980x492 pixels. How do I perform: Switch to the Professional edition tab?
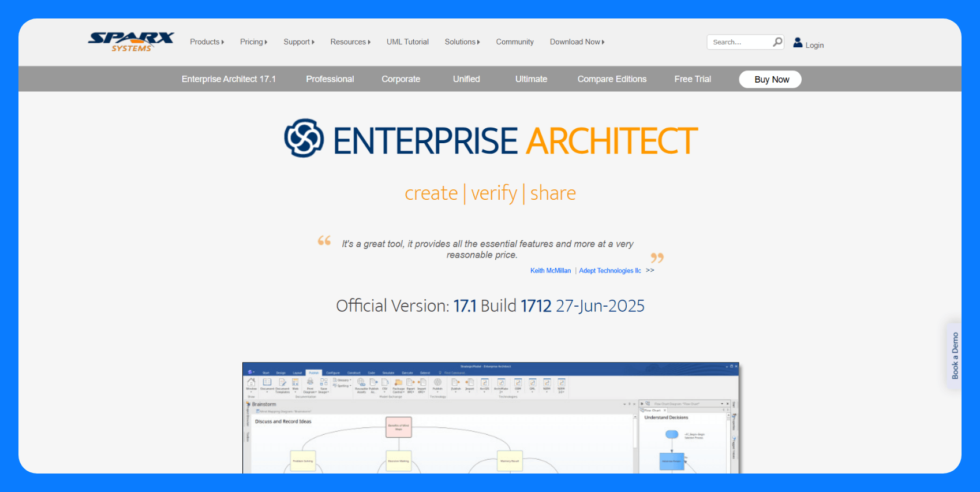(x=330, y=79)
